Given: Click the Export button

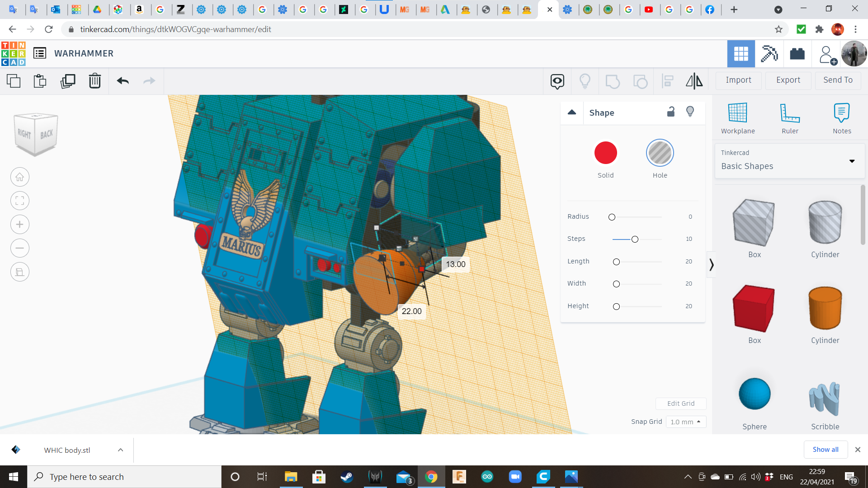Looking at the screenshot, I should click(x=788, y=80).
